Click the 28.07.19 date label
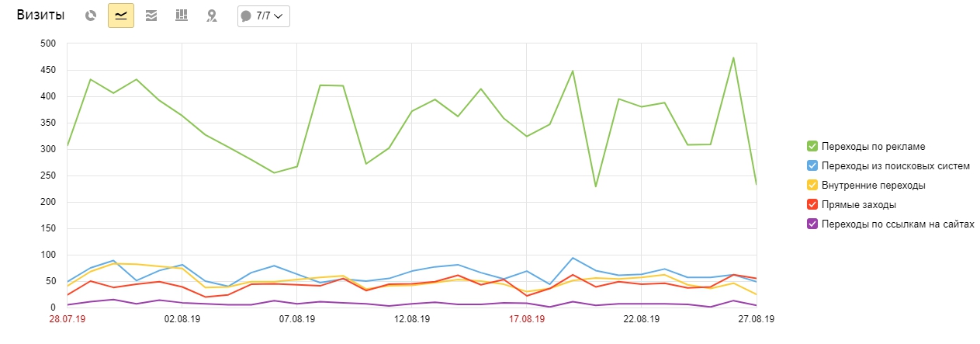This screenshot has height=344, width=980. (x=69, y=319)
